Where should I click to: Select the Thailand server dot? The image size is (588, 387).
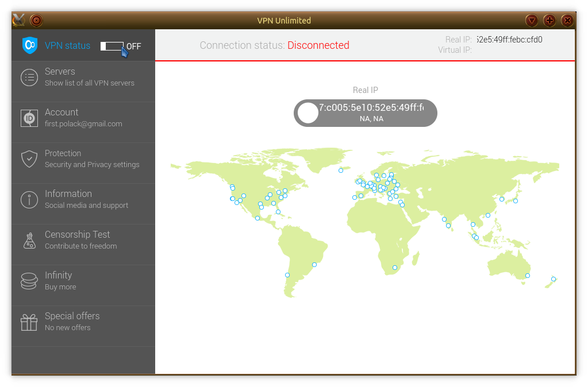coord(473,225)
